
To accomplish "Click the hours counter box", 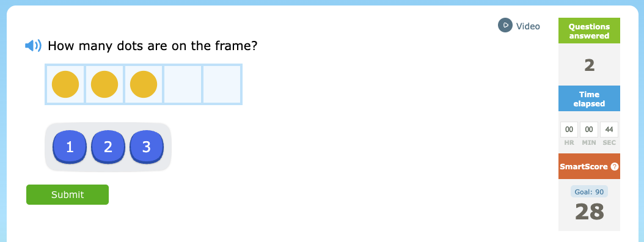I will 569,130.
